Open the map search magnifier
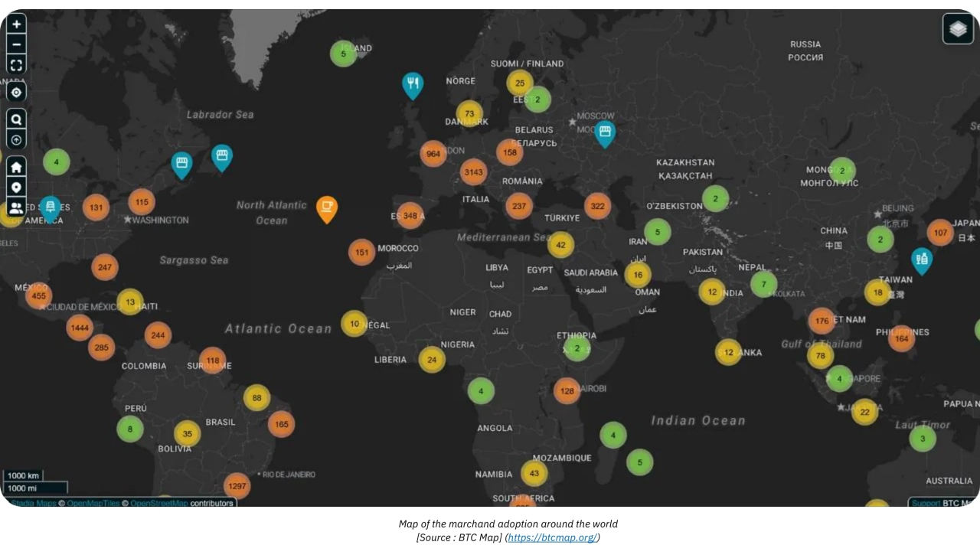The image size is (980, 545). click(16, 119)
